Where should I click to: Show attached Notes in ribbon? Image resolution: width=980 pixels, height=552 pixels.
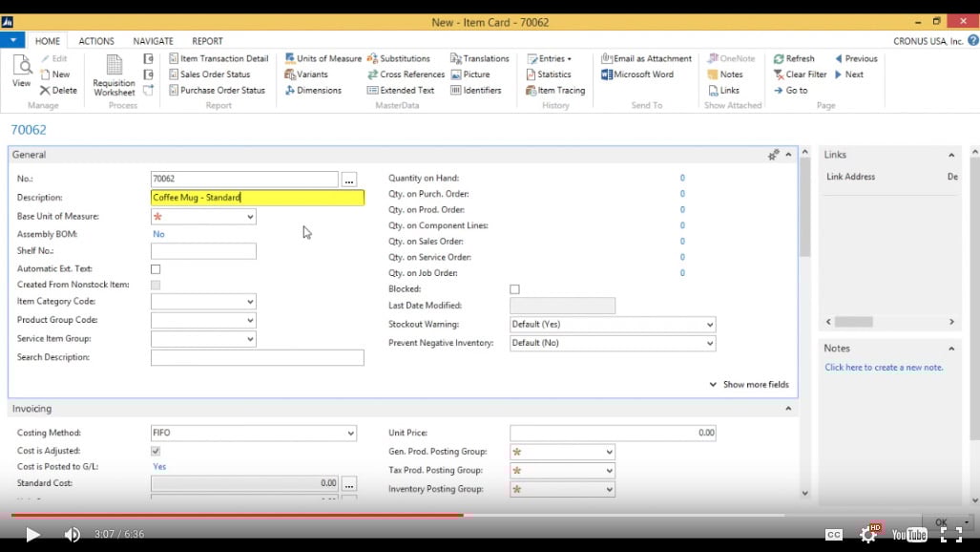tap(725, 74)
